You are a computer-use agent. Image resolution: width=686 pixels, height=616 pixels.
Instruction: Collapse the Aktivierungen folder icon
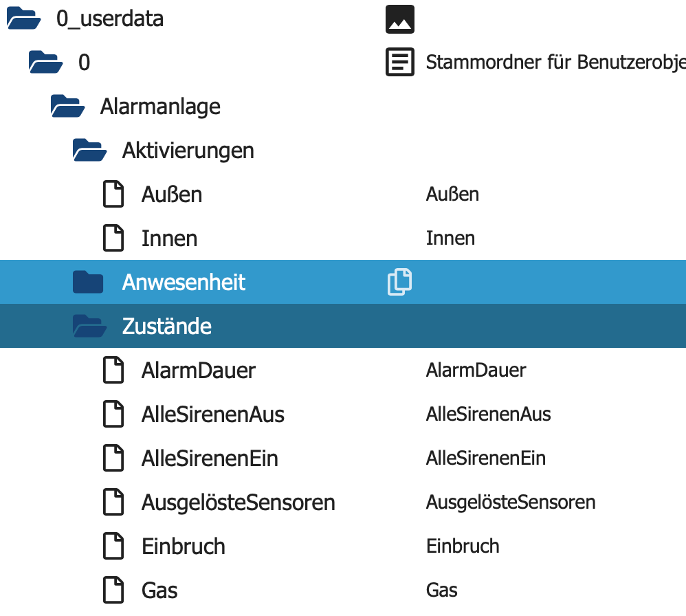click(89, 150)
